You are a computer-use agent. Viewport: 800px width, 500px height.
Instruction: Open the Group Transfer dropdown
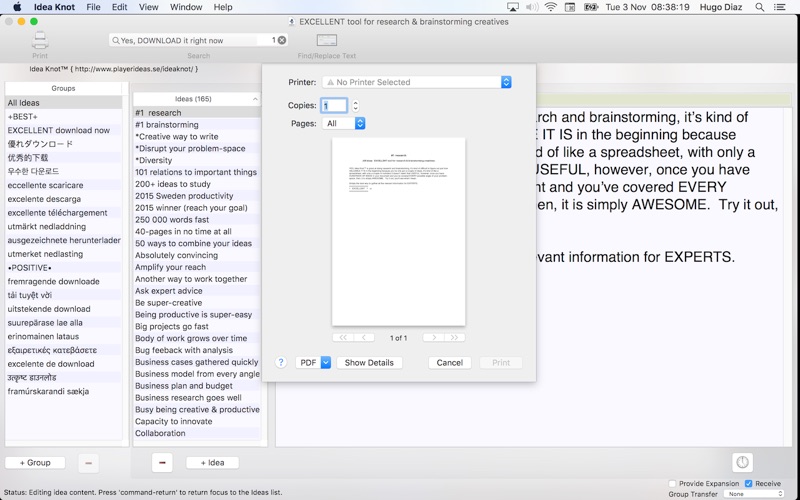[754, 494]
